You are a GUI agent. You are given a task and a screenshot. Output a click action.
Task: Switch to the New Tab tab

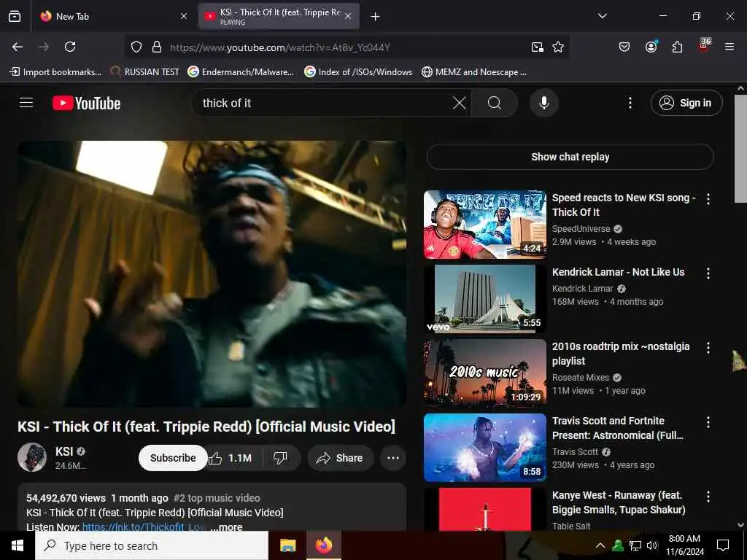(113, 16)
